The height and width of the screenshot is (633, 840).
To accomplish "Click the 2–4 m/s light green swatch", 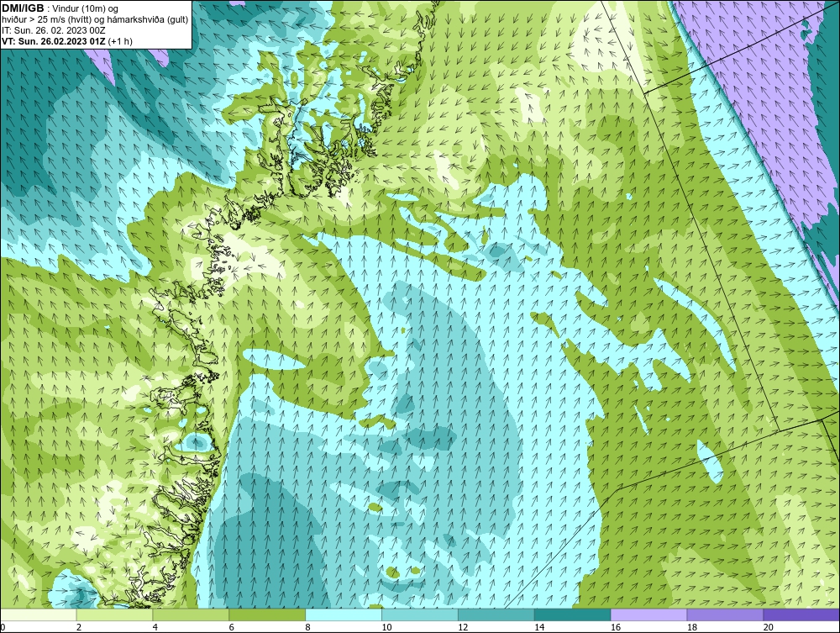I will coord(114,615).
